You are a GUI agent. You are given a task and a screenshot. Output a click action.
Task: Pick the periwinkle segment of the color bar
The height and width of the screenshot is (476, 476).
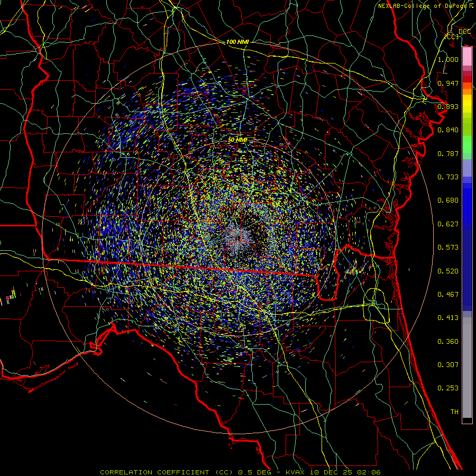pyautogui.click(x=467, y=168)
